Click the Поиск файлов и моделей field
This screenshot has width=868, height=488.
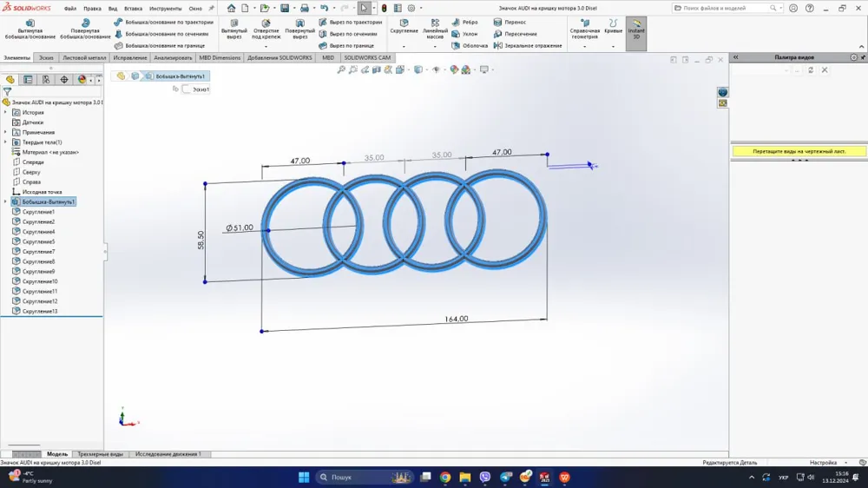725,9
